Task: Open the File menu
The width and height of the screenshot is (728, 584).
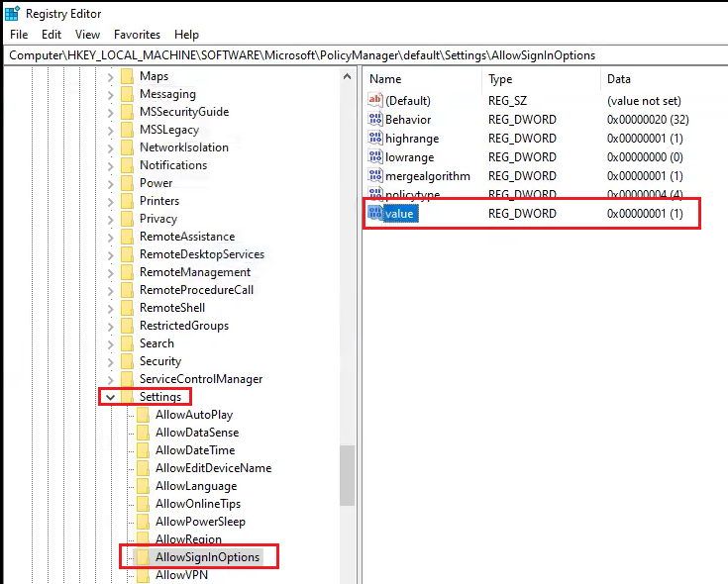Action: coord(19,35)
